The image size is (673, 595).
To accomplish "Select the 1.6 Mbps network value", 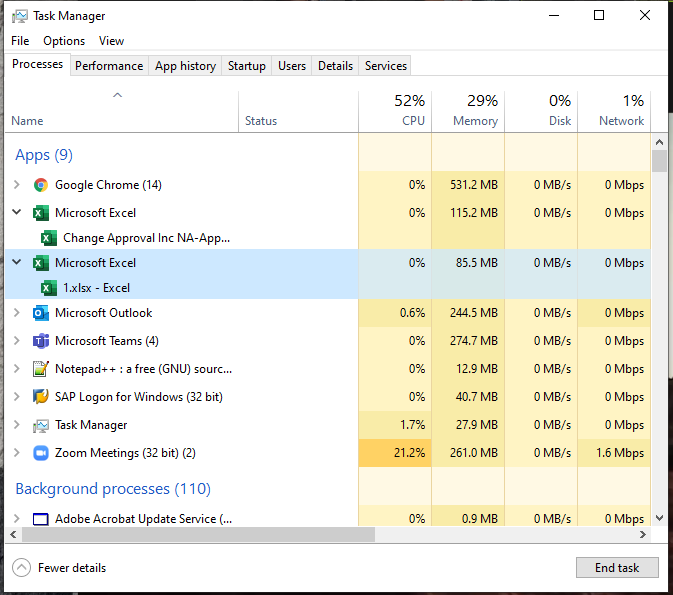I will (x=620, y=453).
